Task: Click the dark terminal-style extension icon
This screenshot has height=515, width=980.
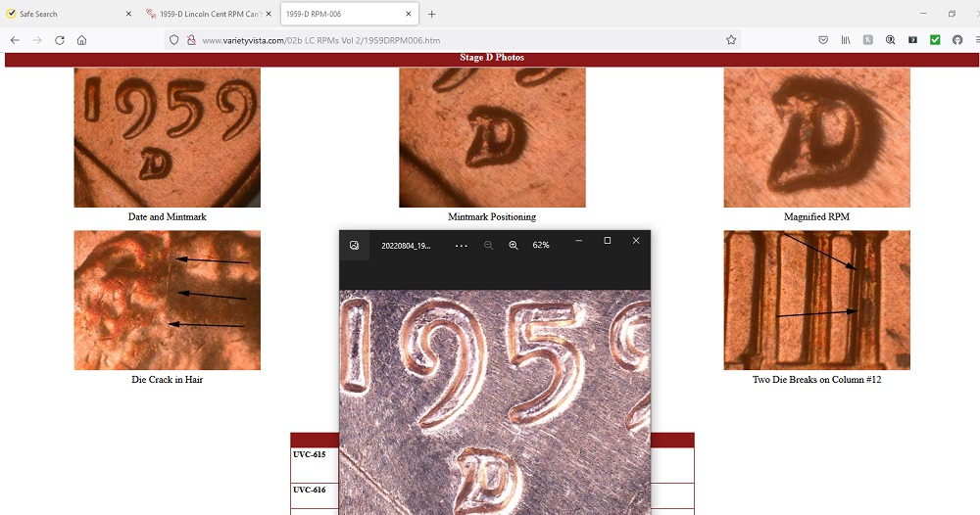Action: click(x=912, y=40)
